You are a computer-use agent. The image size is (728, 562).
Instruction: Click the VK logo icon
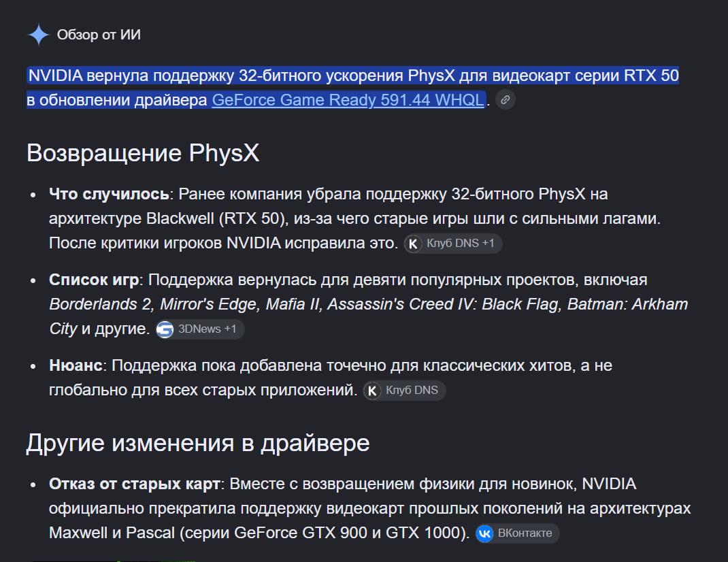[x=484, y=533]
